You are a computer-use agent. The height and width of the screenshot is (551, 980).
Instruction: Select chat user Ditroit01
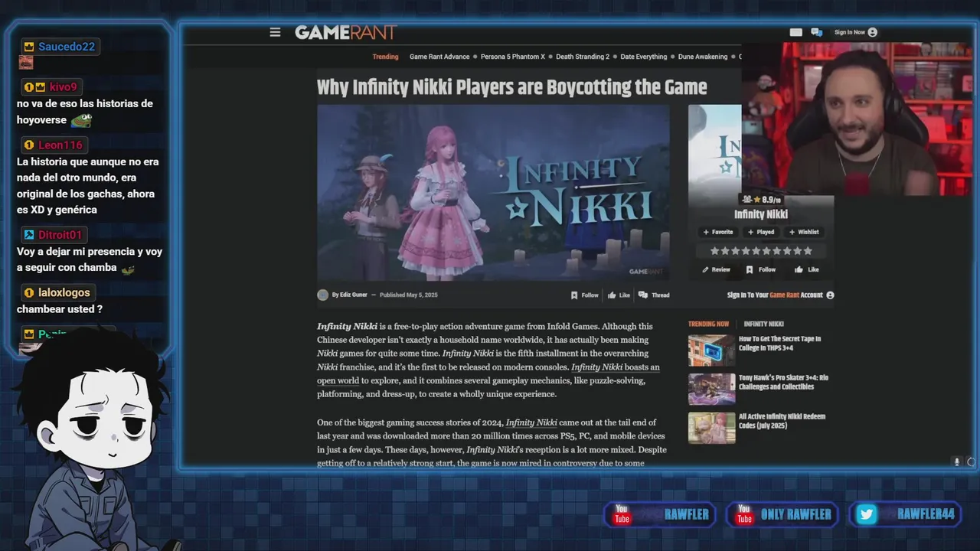60,235
